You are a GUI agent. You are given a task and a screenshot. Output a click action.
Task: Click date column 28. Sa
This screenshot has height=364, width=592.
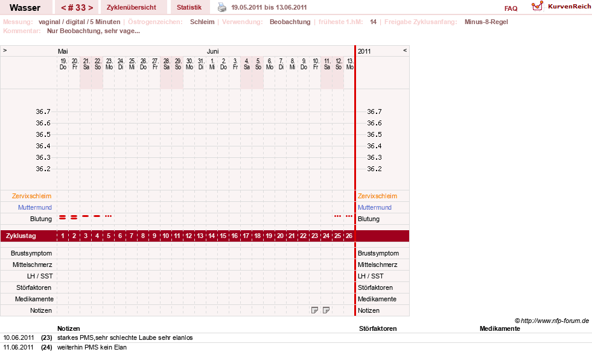[166, 64]
